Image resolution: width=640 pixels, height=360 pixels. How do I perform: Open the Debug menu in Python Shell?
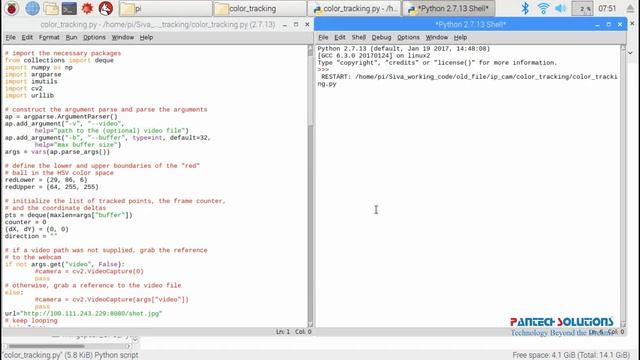(x=381, y=37)
